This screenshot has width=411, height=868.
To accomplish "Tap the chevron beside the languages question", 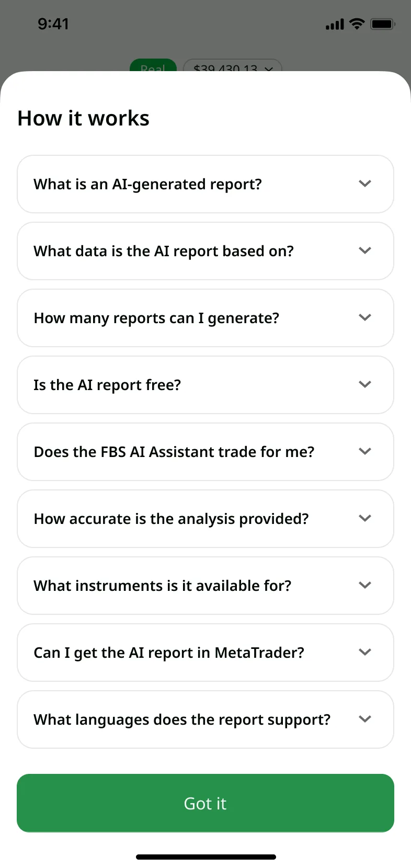I will (365, 719).
